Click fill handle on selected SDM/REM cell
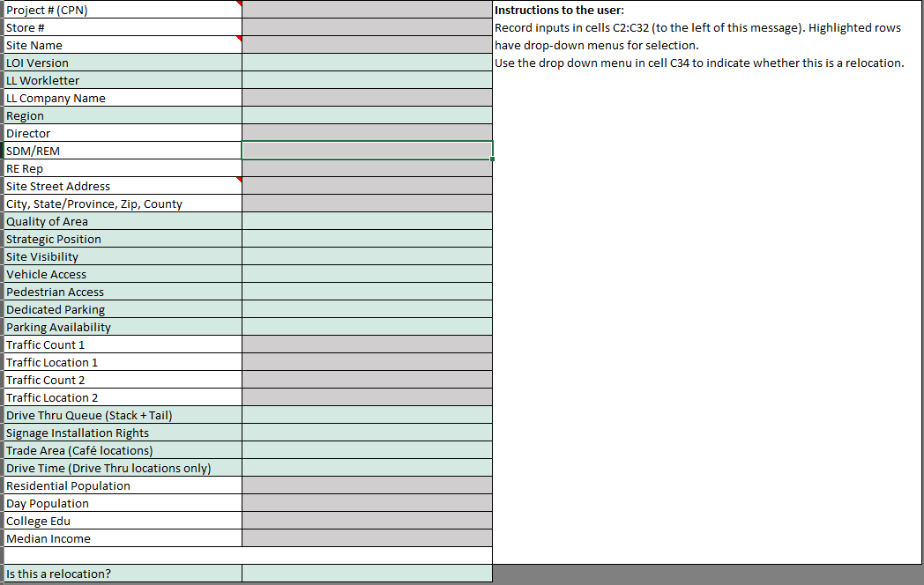Screen dimensions: 924x585 [492, 159]
